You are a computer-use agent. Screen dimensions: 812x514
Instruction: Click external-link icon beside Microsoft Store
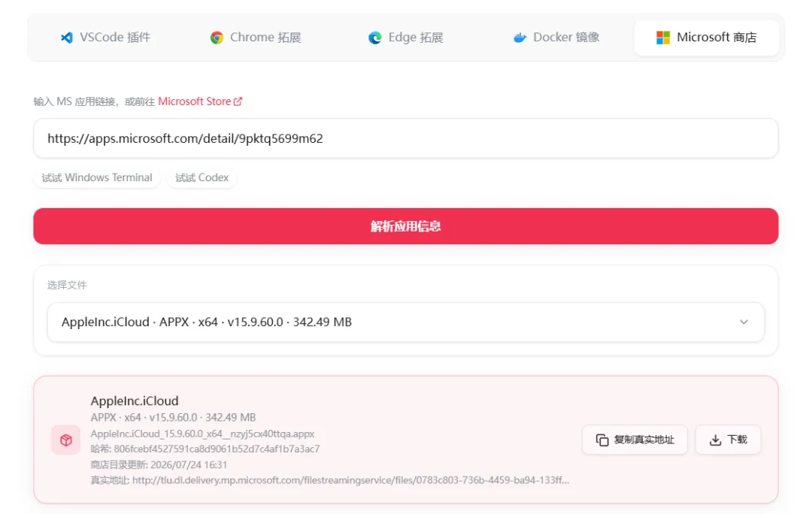tap(238, 101)
